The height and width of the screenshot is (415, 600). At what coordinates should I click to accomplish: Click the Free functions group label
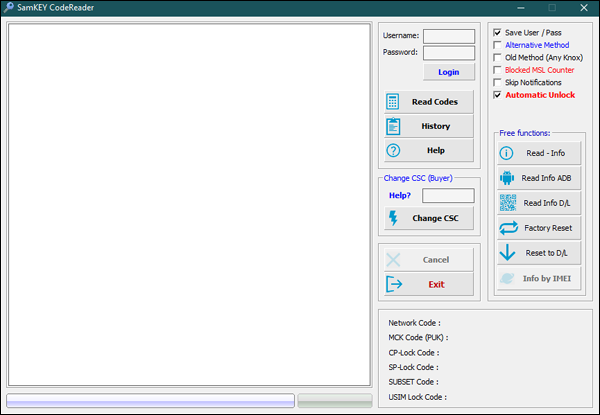[x=525, y=133]
